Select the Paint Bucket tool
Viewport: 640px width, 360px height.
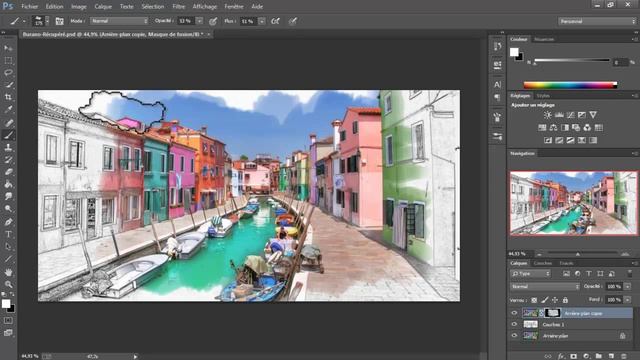8,184
